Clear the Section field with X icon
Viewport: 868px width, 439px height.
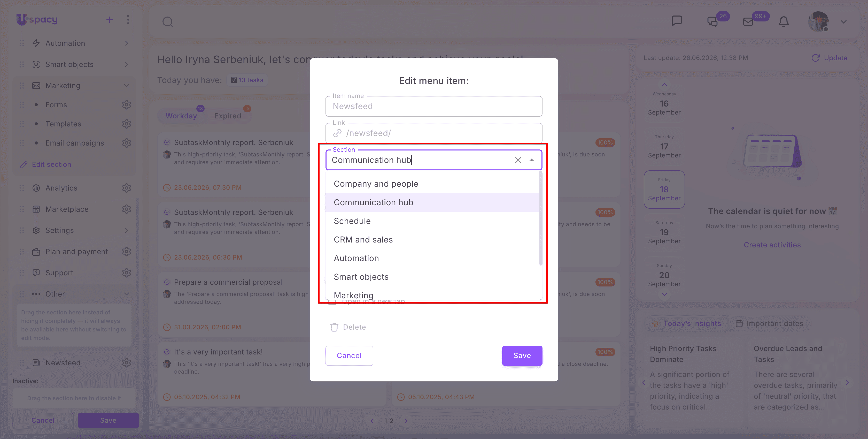[x=518, y=160]
